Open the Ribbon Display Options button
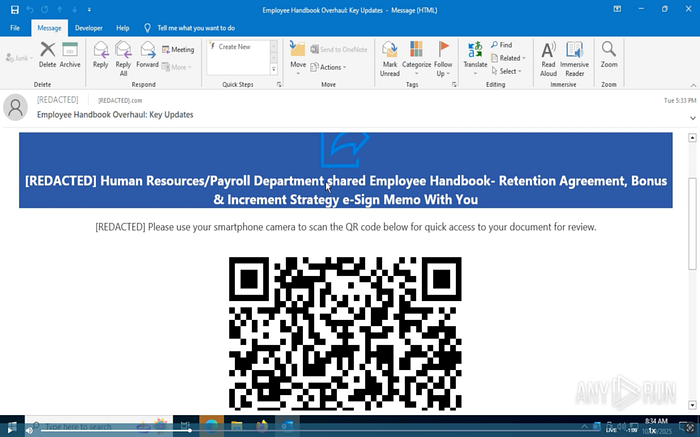 617,9
